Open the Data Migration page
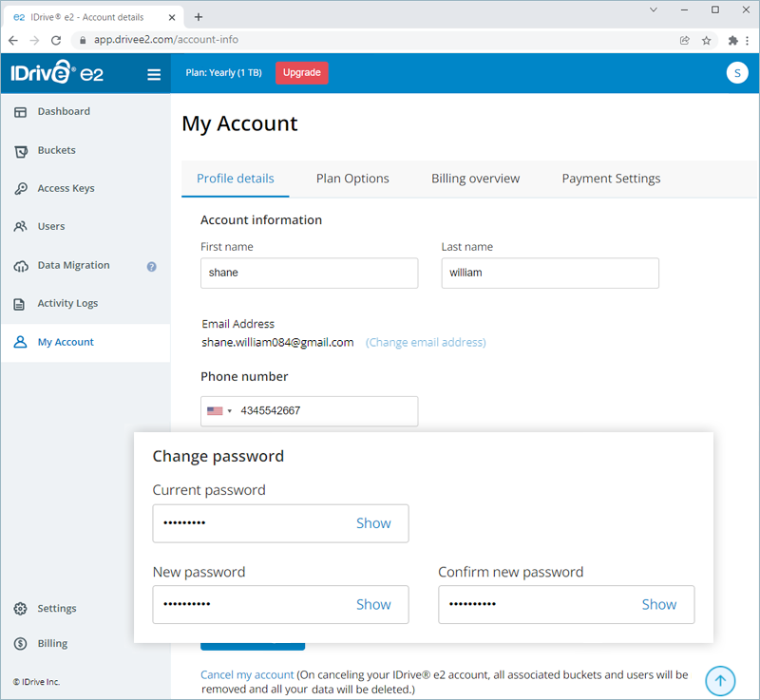This screenshot has width=760, height=700. [20, 266]
